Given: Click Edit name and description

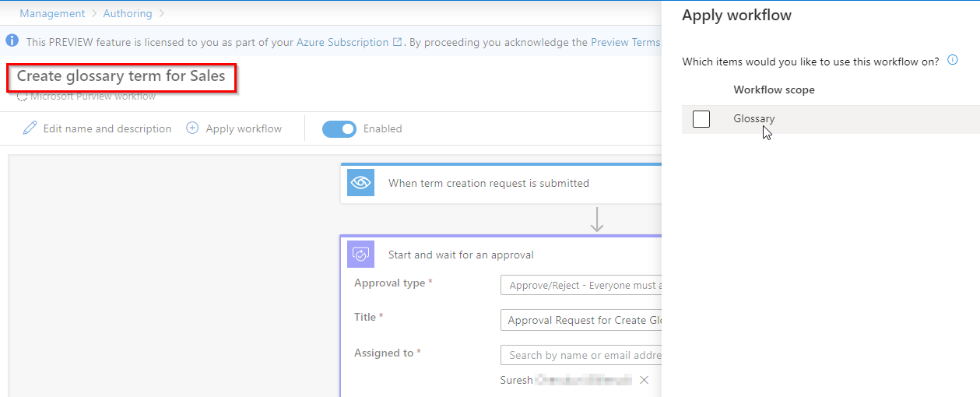Looking at the screenshot, I should 107,128.
